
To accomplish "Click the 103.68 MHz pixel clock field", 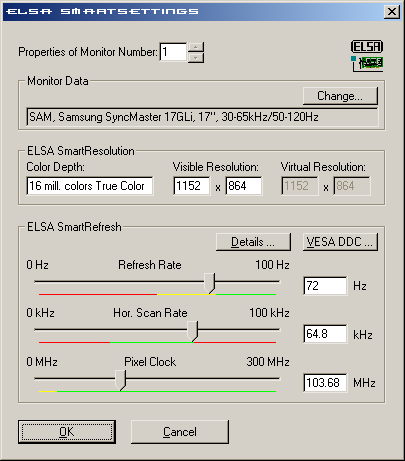I will (325, 383).
